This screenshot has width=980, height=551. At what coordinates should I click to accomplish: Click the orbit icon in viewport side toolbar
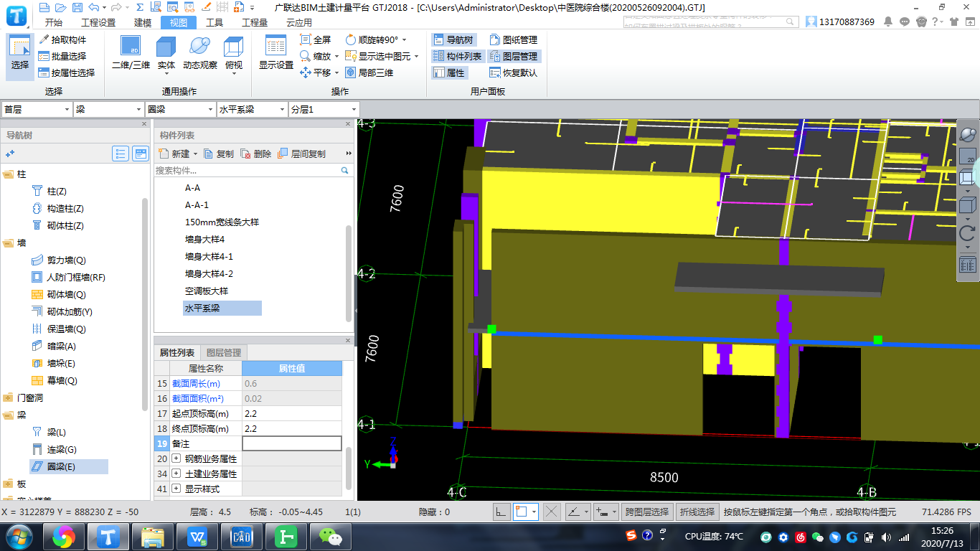pos(968,135)
